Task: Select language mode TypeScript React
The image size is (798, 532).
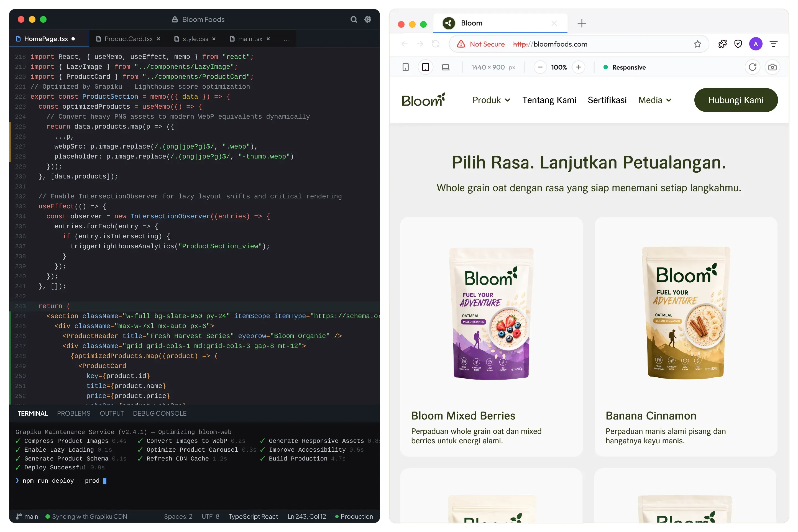Action: click(253, 516)
